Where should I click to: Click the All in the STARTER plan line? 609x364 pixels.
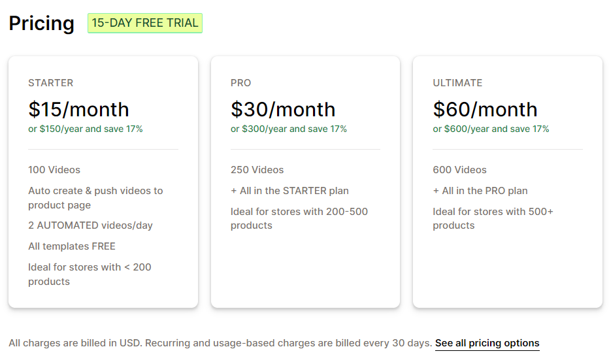(289, 191)
